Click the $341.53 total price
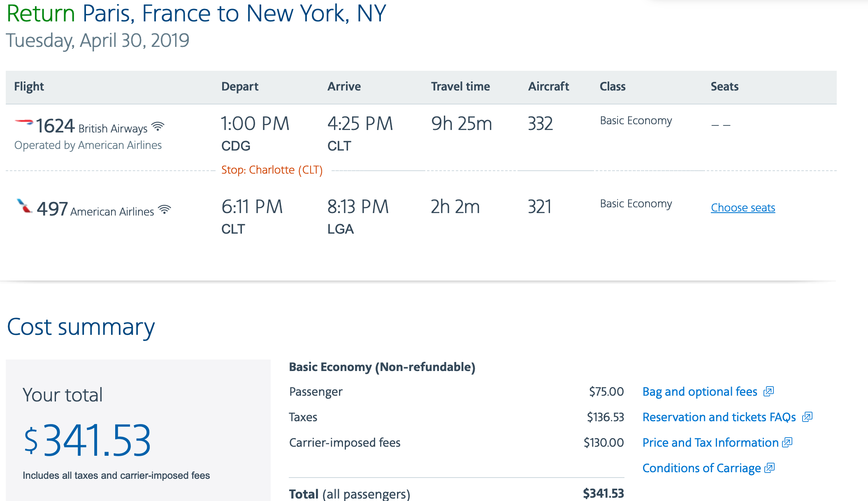This screenshot has width=868, height=501. 88,441
